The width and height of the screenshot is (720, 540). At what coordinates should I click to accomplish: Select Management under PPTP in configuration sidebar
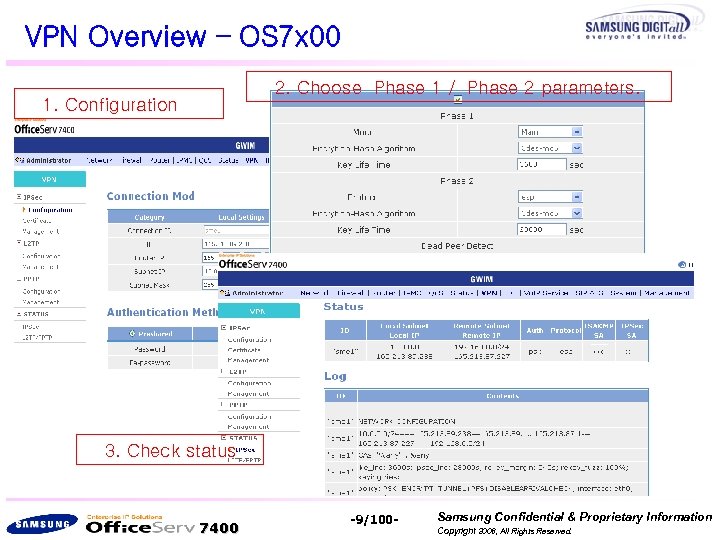pos(40,302)
